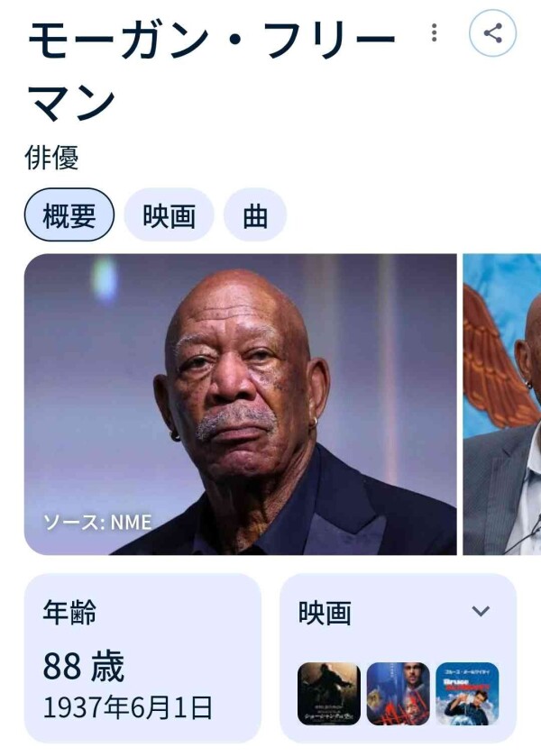Click the 1937年6月1日 birth date text
This screenshot has width=541, height=756.
click(128, 707)
